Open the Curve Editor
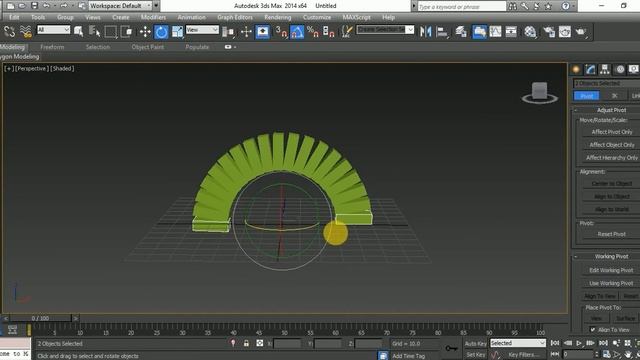 tap(495, 31)
